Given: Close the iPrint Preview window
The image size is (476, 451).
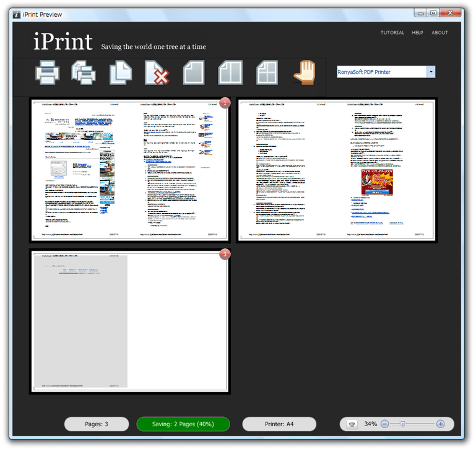Looking at the screenshot, I should [451, 13].
